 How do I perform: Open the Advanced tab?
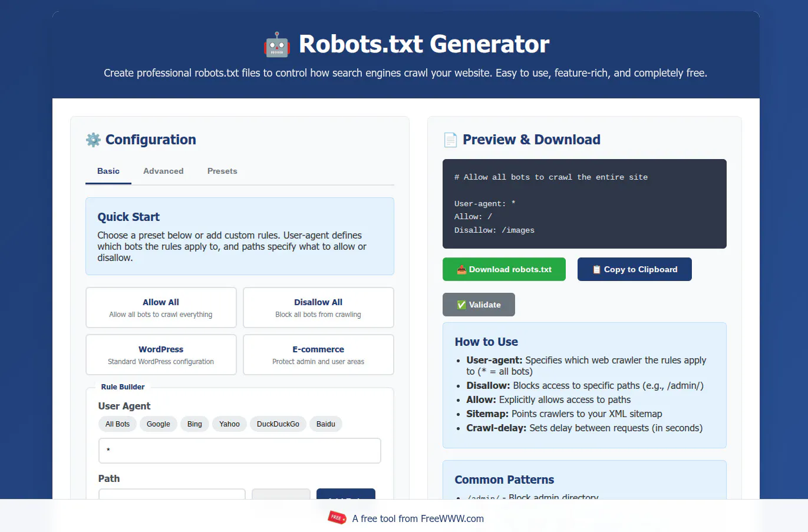click(x=163, y=171)
